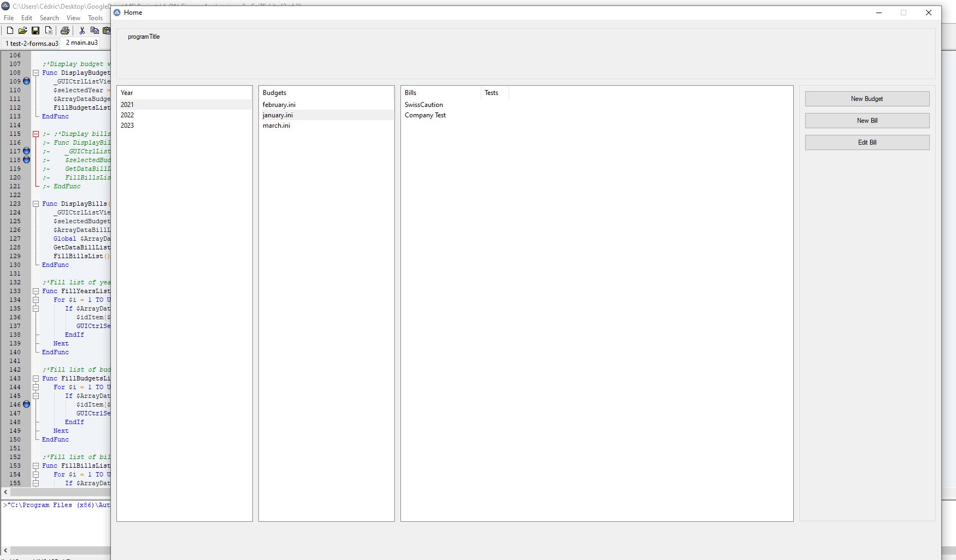Collapse the red fold marker at line 115

(36, 134)
